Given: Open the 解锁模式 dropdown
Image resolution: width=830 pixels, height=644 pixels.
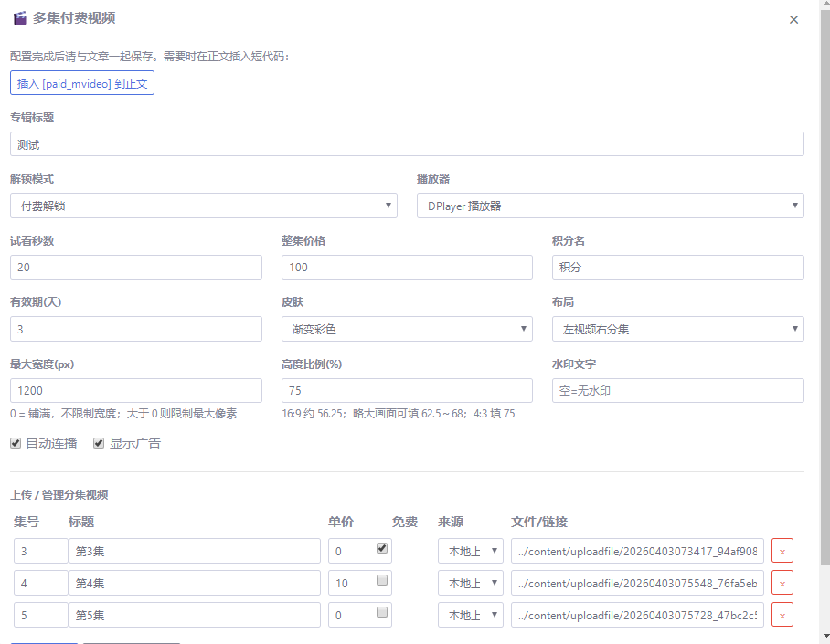Looking at the screenshot, I should point(203,206).
